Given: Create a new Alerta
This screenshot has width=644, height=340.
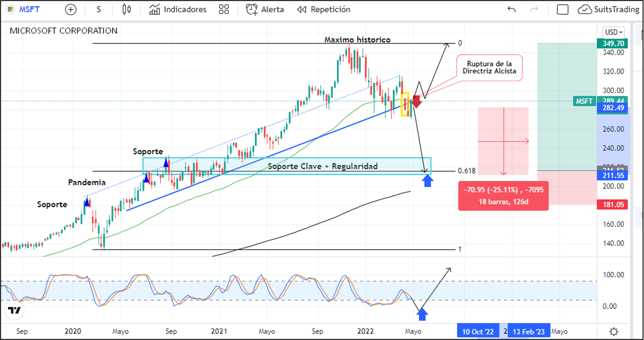Looking at the screenshot, I should click(x=265, y=10).
